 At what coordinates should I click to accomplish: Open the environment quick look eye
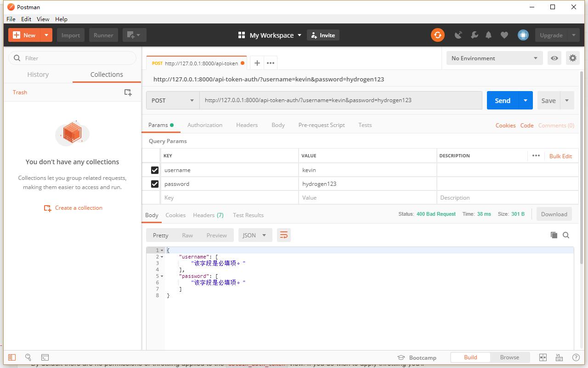pos(554,58)
